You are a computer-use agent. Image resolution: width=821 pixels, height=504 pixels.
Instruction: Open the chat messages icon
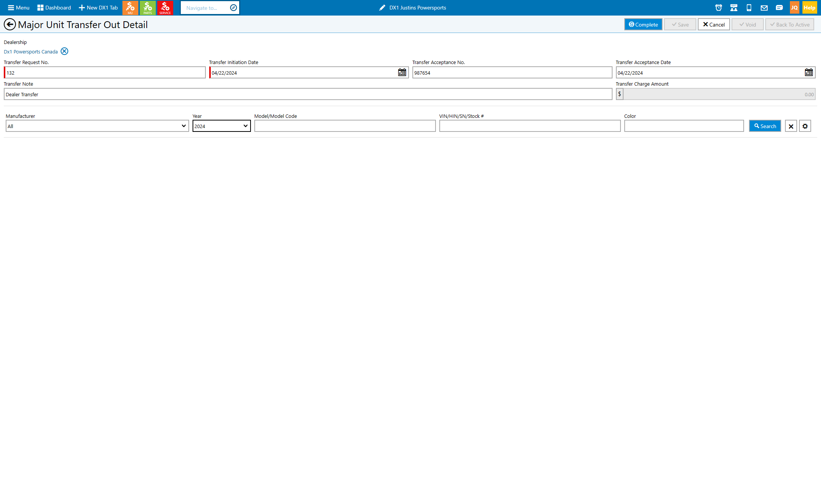tap(779, 8)
